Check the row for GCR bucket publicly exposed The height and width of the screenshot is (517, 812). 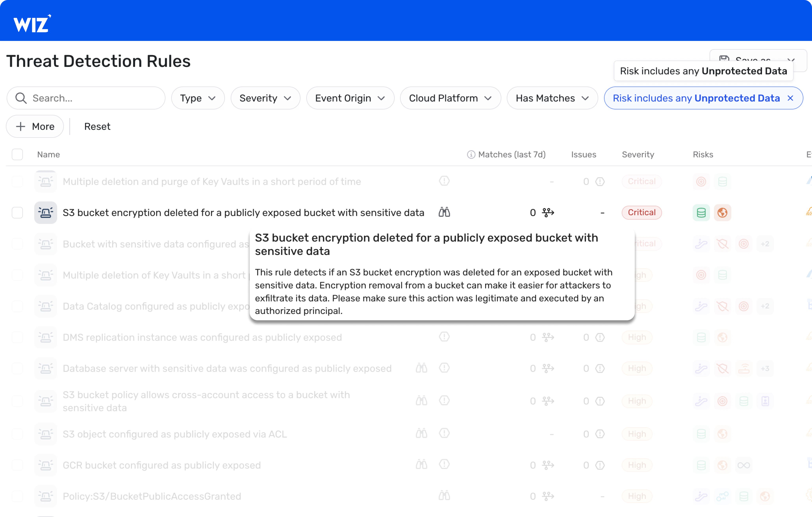tap(17, 465)
